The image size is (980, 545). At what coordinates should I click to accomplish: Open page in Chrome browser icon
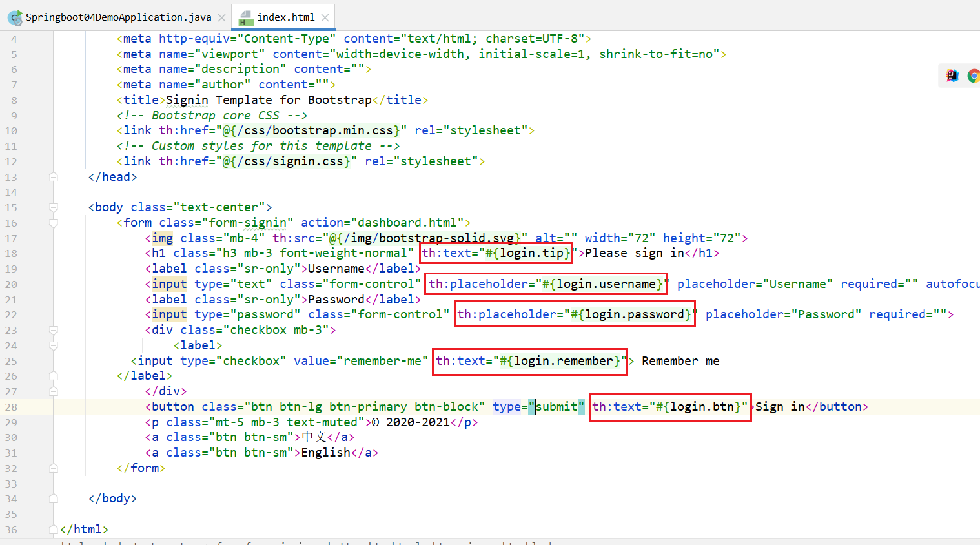click(x=973, y=76)
